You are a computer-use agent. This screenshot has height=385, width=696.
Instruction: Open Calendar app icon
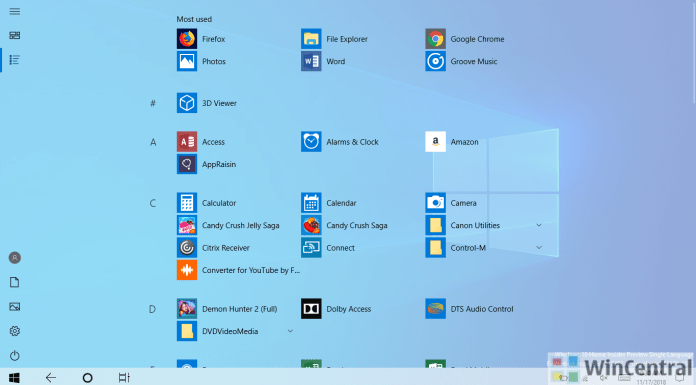[311, 203]
